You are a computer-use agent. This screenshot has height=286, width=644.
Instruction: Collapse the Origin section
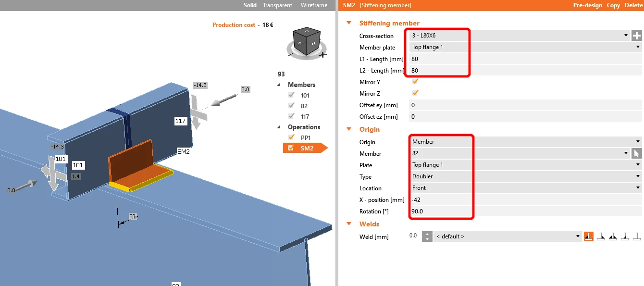coord(348,129)
